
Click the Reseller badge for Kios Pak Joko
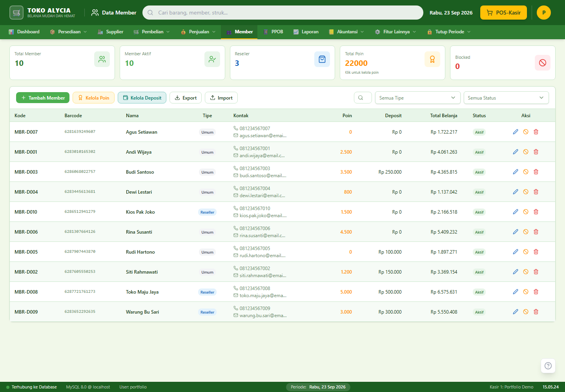click(207, 212)
